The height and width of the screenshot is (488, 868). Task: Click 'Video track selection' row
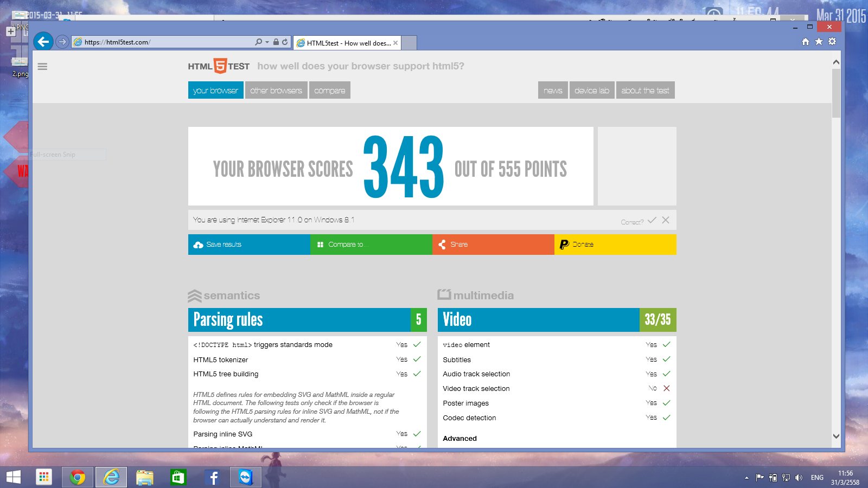point(557,389)
